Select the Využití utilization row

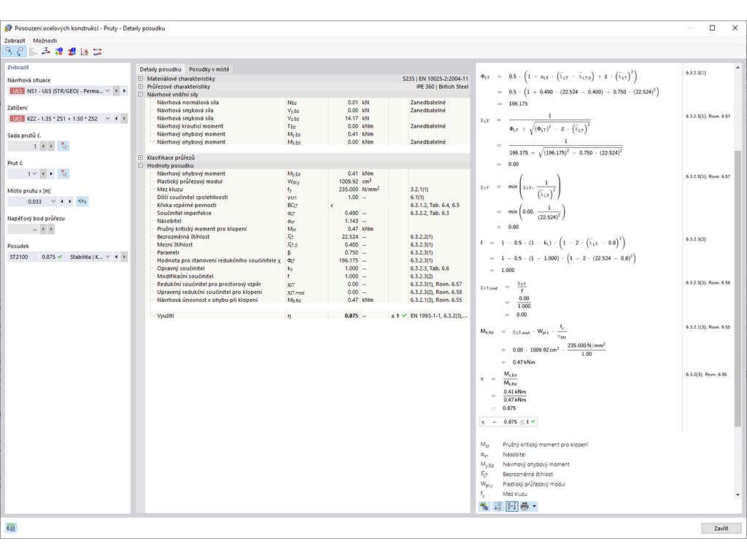308,316
